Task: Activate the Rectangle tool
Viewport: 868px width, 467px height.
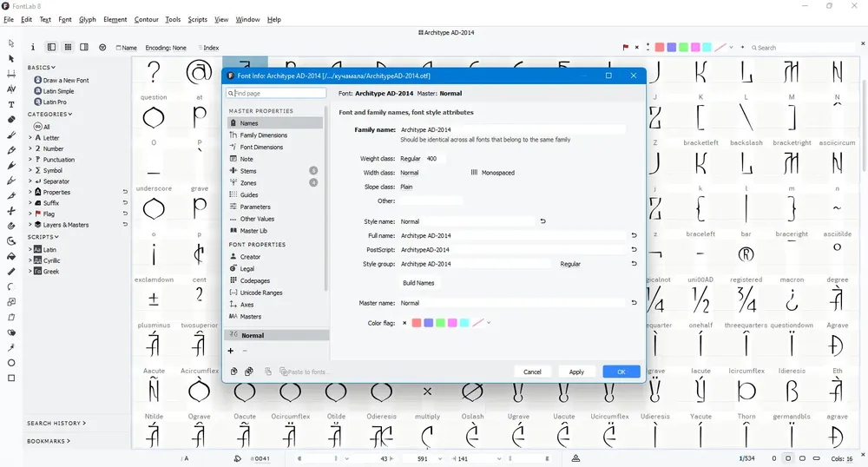Action: [11, 378]
